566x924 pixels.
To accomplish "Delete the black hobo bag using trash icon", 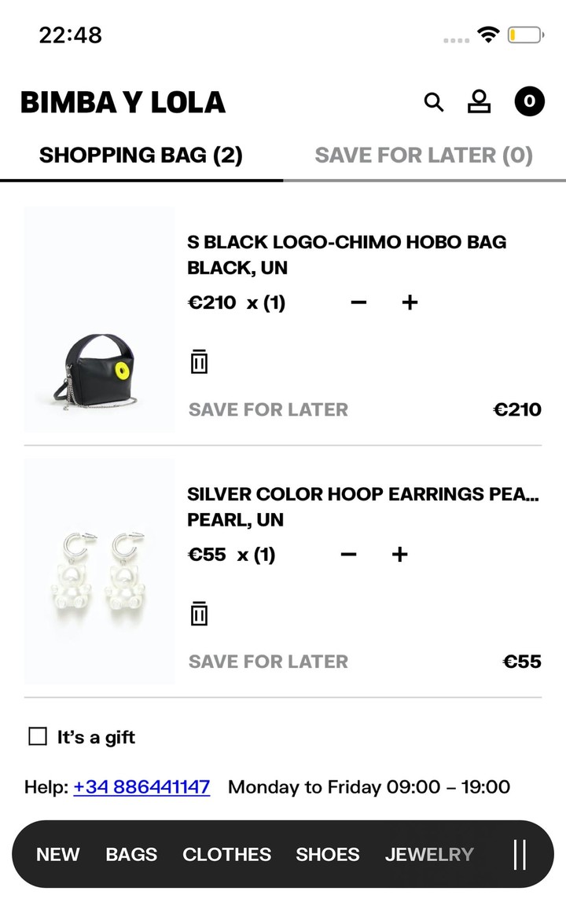I will [199, 362].
